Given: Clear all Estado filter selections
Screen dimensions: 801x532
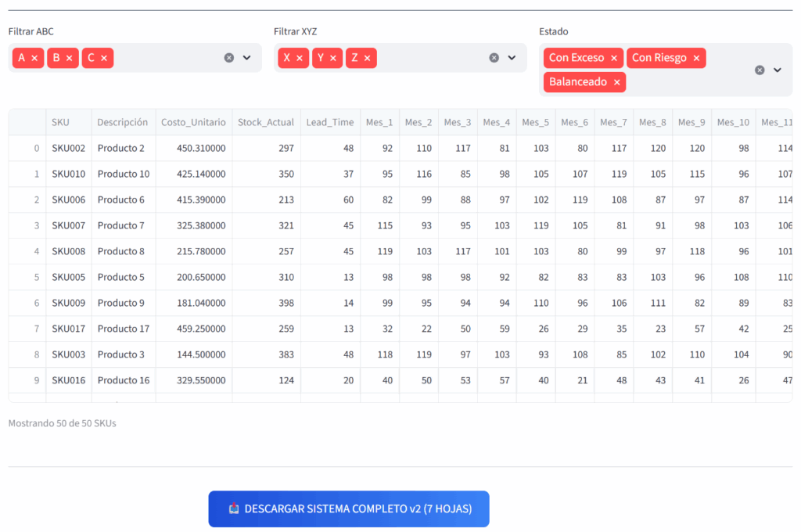Looking at the screenshot, I should 760,70.
